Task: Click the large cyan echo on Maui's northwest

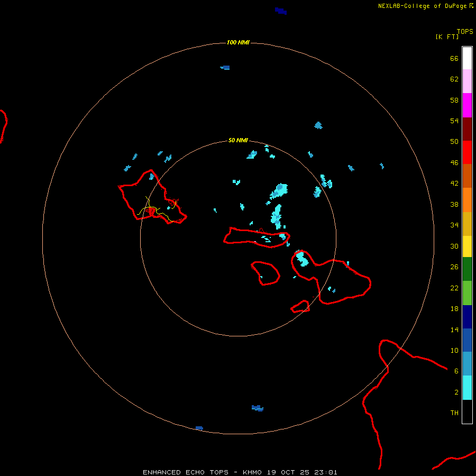Action: 302,258
